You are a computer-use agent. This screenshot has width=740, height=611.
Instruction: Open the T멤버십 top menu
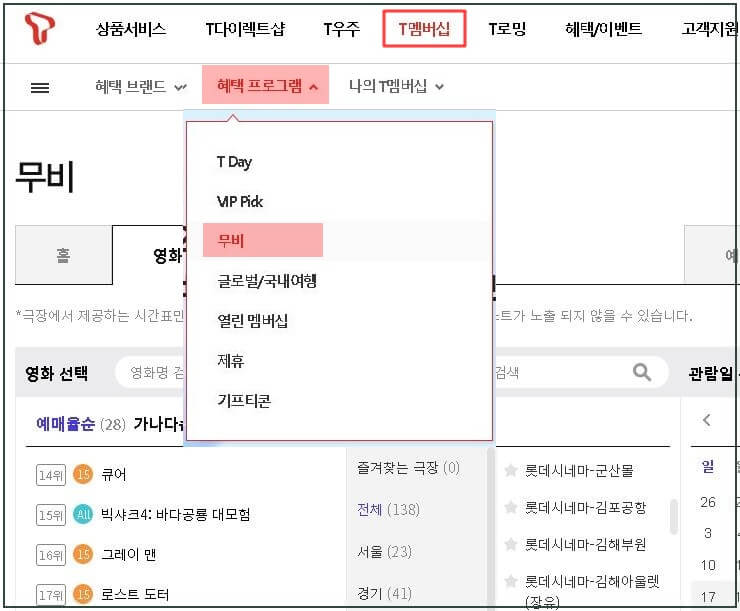(x=424, y=29)
